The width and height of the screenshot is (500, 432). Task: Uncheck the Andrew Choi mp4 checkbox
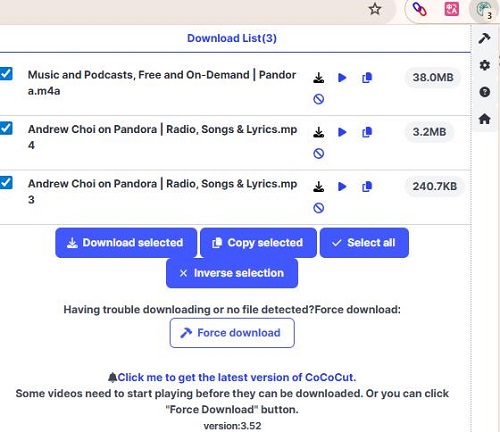pyautogui.click(x=6, y=128)
